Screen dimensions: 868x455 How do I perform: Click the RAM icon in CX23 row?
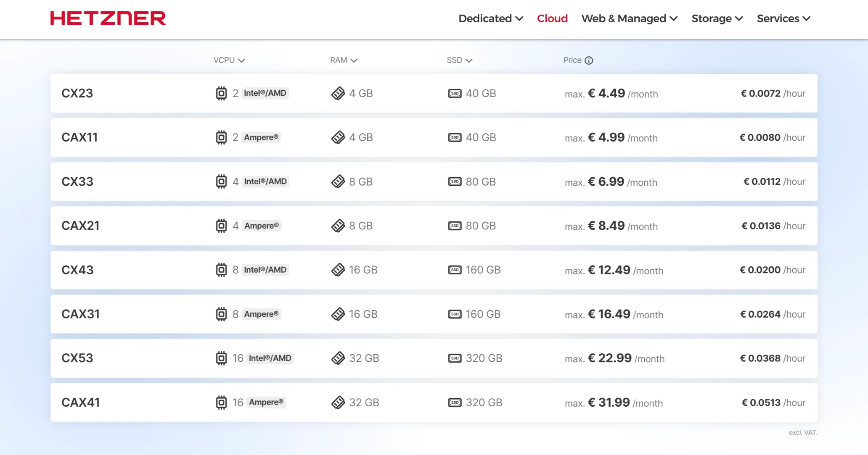[x=338, y=93]
